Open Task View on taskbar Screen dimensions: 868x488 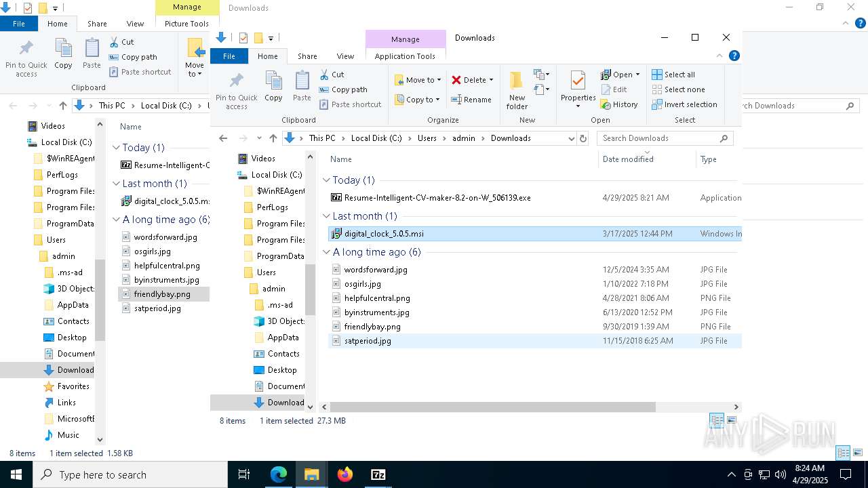coord(244,474)
